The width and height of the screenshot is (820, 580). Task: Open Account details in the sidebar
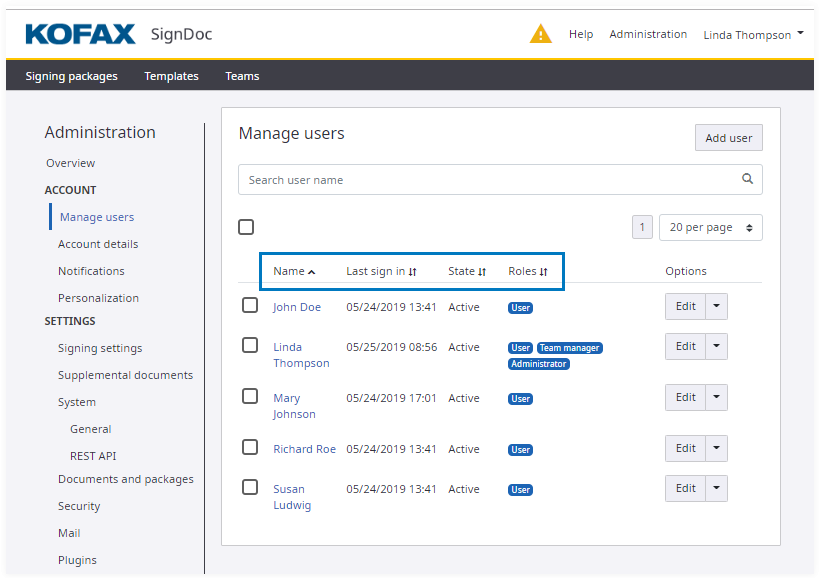click(x=98, y=244)
